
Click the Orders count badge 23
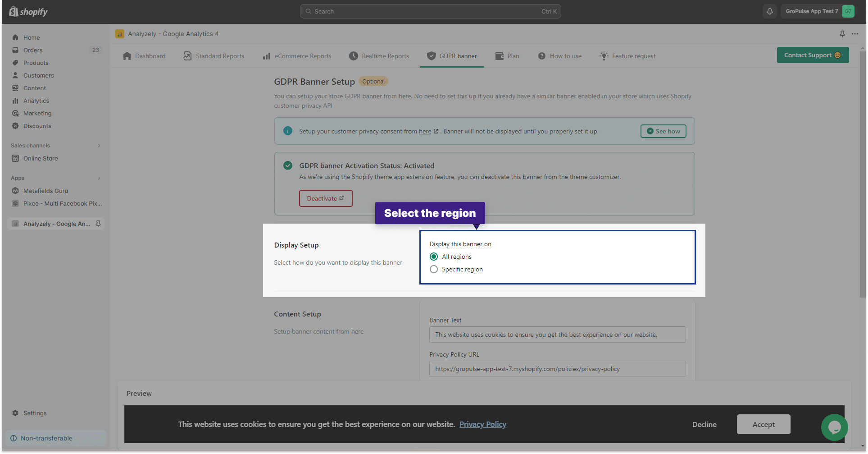click(x=95, y=50)
